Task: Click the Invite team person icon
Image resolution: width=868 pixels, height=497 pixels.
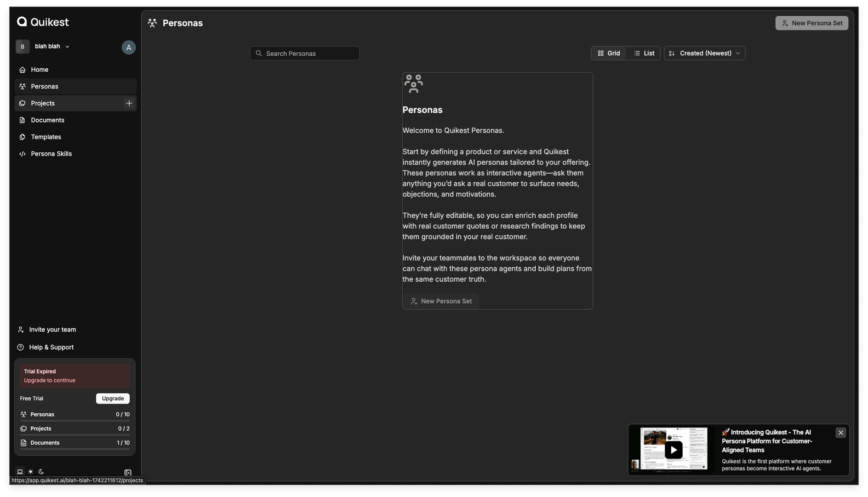Action: click(20, 329)
